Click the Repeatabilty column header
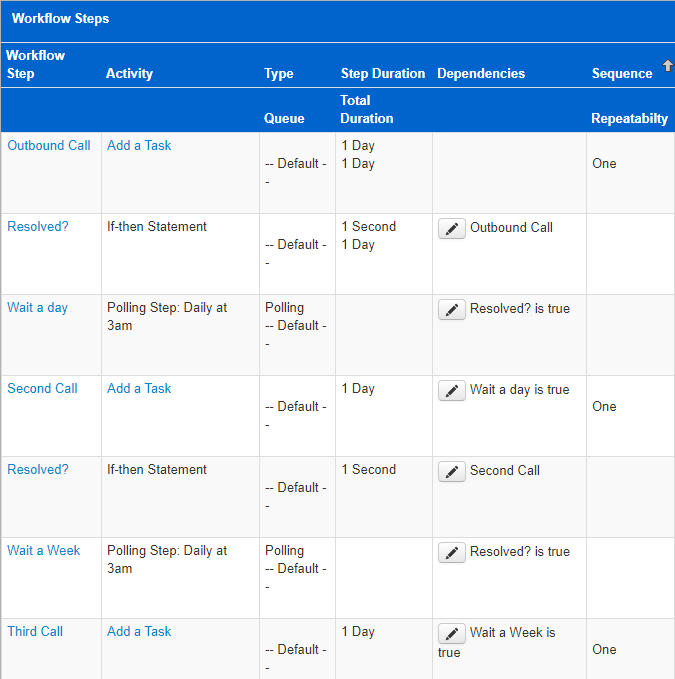The height and width of the screenshot is (679, 675). [x=630, y=118]
